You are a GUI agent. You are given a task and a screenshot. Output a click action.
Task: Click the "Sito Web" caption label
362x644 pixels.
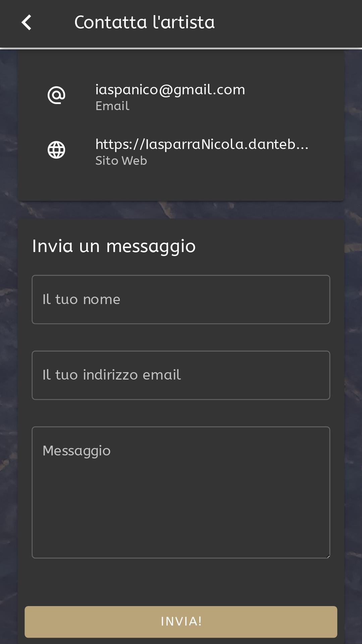coord(121,161)
